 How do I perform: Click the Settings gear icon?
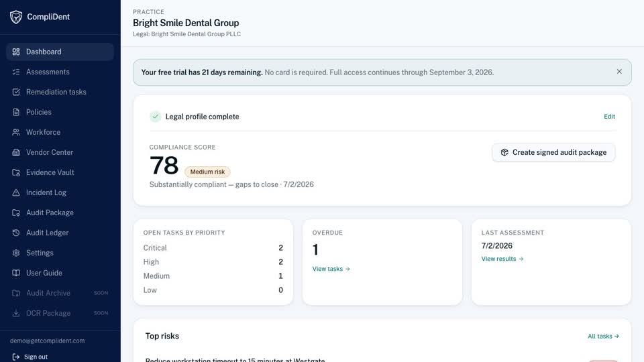[16, 253]
